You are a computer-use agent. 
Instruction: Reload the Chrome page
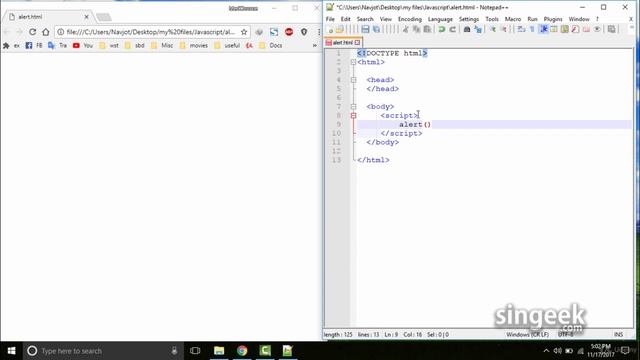(x=32, y=32)
